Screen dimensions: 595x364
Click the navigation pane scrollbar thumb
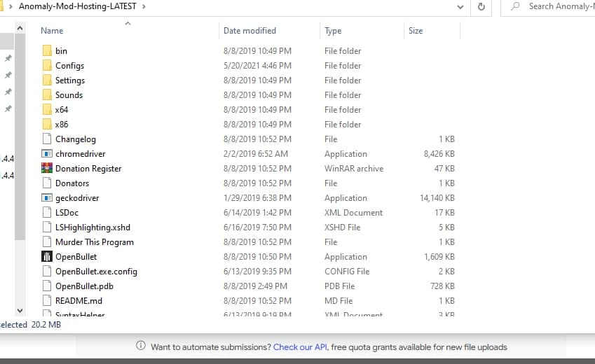click(20, 137)
